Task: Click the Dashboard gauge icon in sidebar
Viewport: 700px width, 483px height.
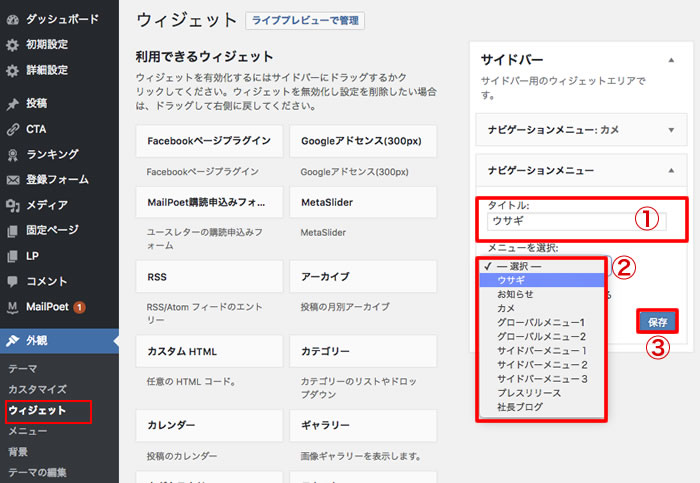Action: tap(12, 19)
